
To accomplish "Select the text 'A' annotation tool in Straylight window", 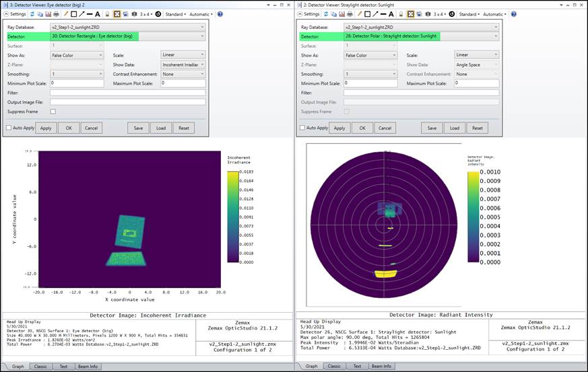I will 391,14.
